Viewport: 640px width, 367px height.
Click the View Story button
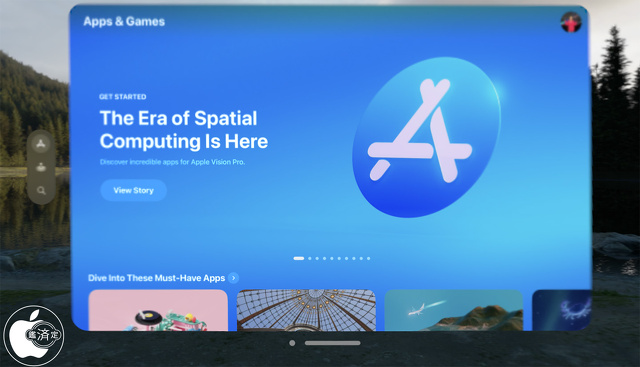(x=133, y=190)
